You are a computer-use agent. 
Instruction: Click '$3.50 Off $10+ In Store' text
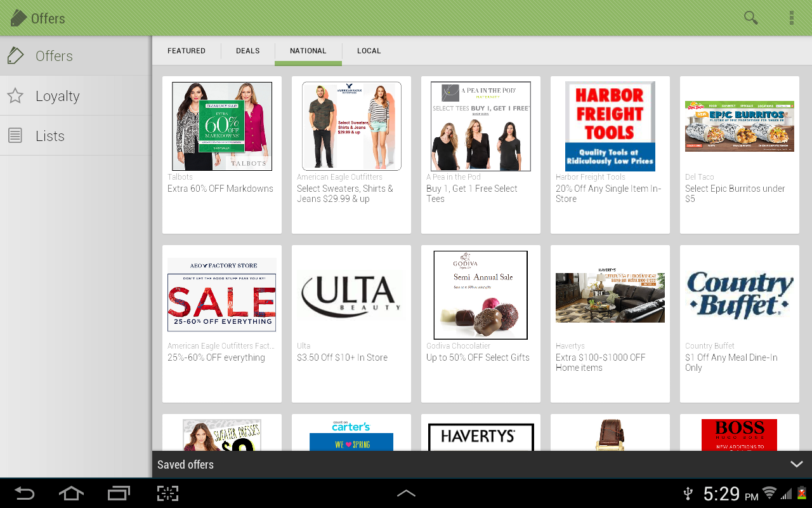342,358
